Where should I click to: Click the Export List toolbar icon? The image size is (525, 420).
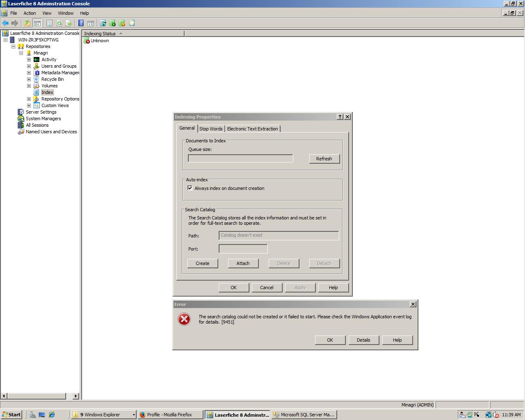click(68, 23)
